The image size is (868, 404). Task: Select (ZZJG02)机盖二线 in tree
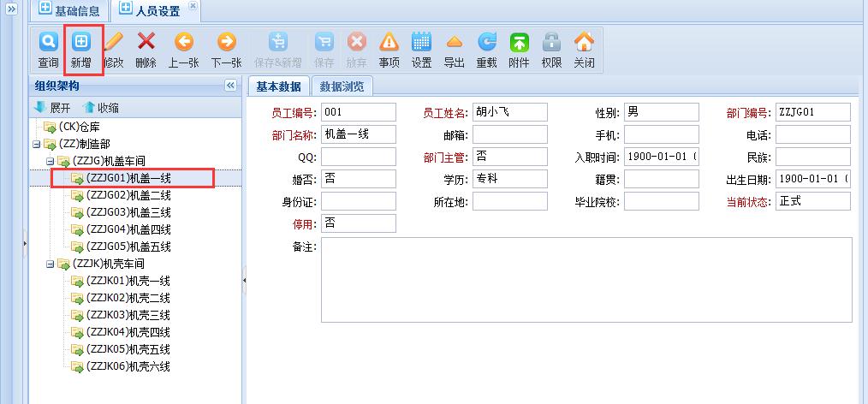[x=128, y=195]
